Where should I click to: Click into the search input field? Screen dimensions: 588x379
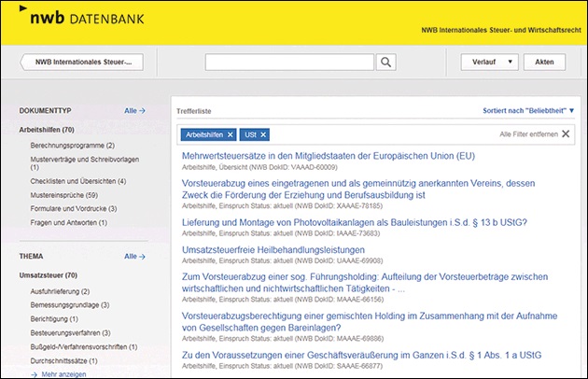click(x=289, y=63)
